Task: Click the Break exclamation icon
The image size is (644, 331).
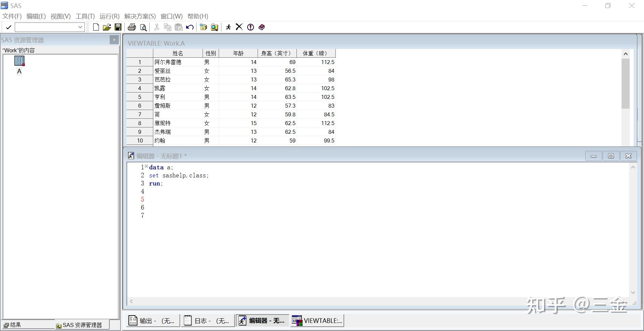Action: tap(251, 27)
